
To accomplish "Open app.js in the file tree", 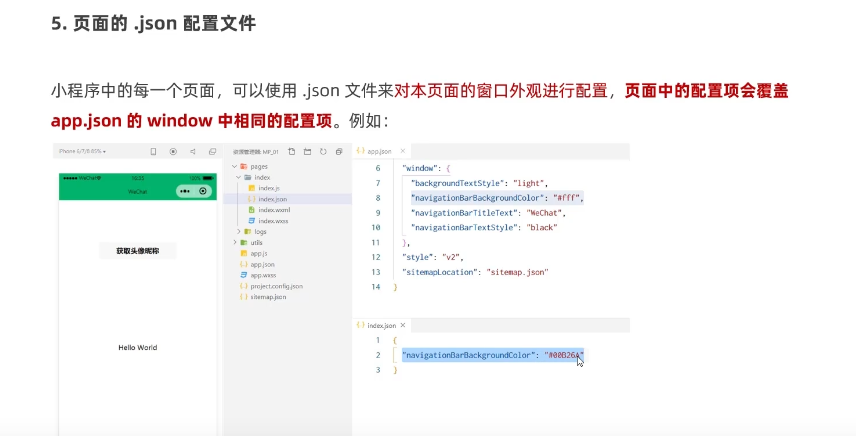I will pyautogui.click(x=259, y=254).
